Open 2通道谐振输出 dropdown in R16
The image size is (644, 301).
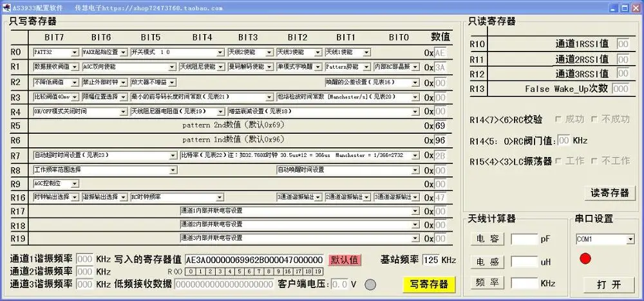pyautogui.click(x=348, y=197)
